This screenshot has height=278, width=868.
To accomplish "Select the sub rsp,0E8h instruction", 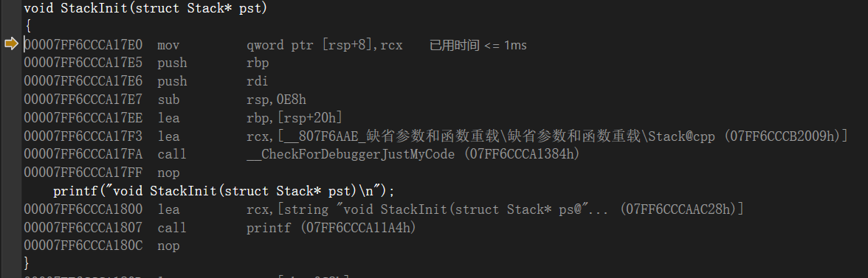I will coord(165,100).
